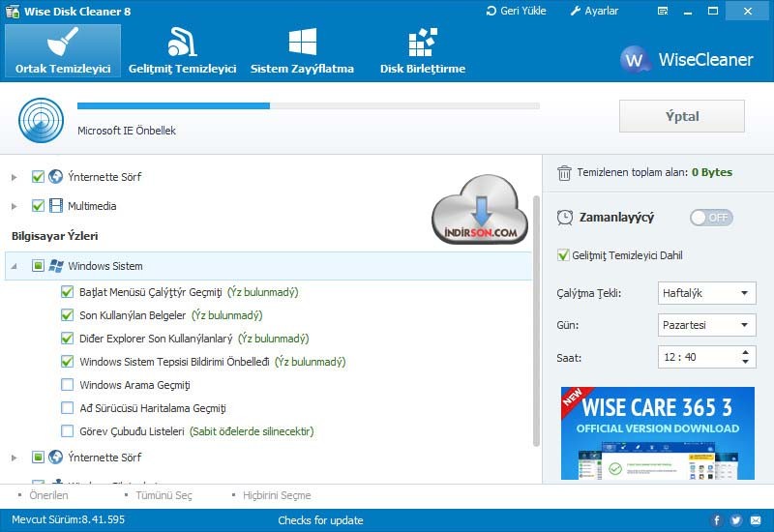774x532 pixels.
Task: Click the list vertical scrollbar
Action: [x=536, y=321]
